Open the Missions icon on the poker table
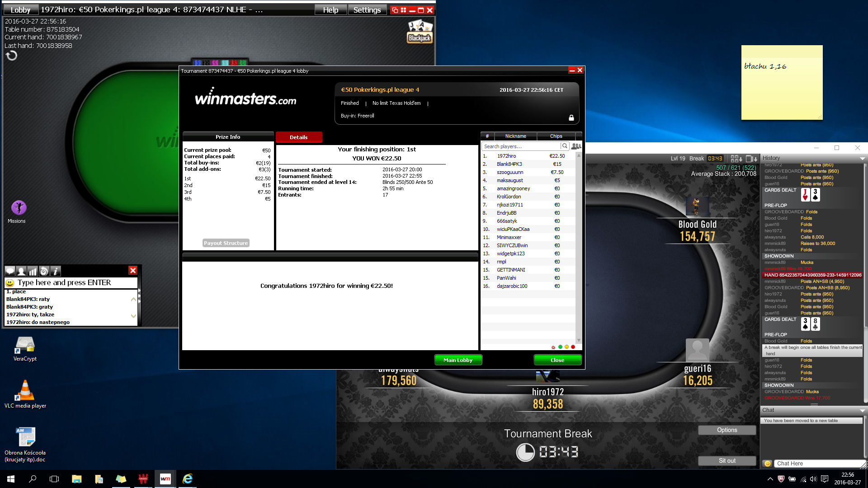The image size is (868, 488). 19,208
